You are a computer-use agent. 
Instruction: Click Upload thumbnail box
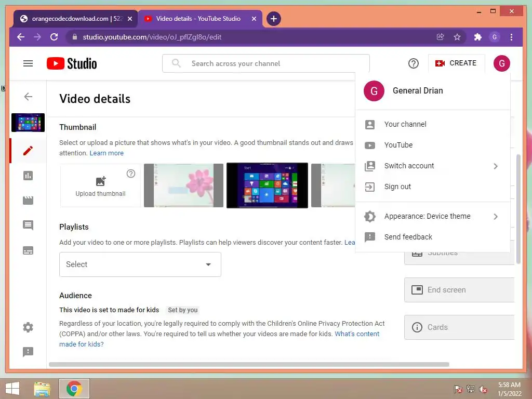[x=100, y=185]
